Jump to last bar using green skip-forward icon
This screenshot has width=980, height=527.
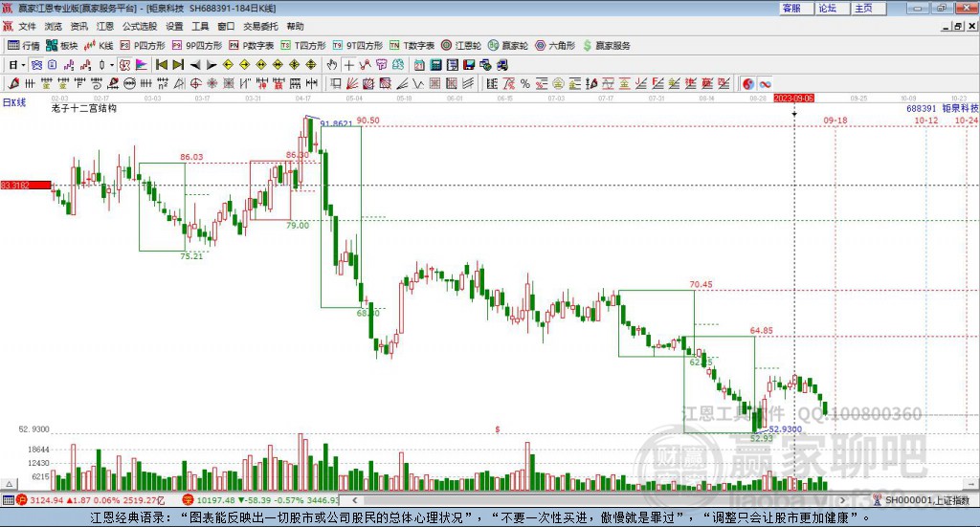[x=178, y=65]
